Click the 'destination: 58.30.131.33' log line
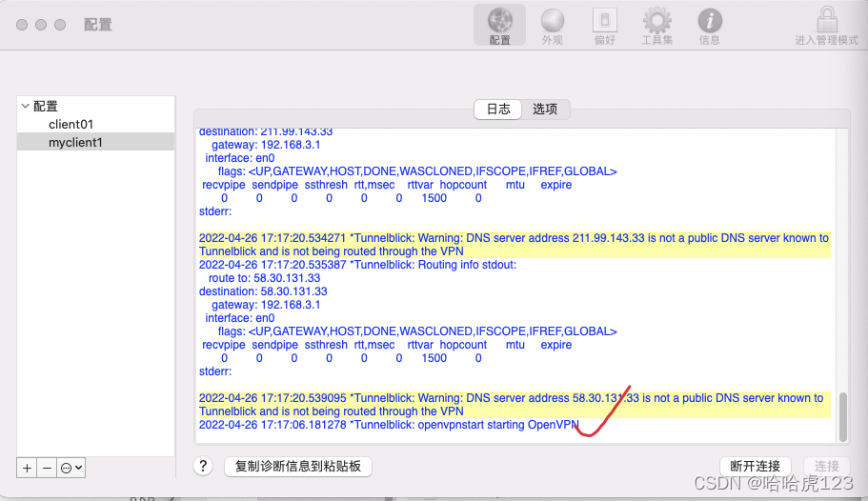This screenshot has width=868, height=501. pos(263,291)
